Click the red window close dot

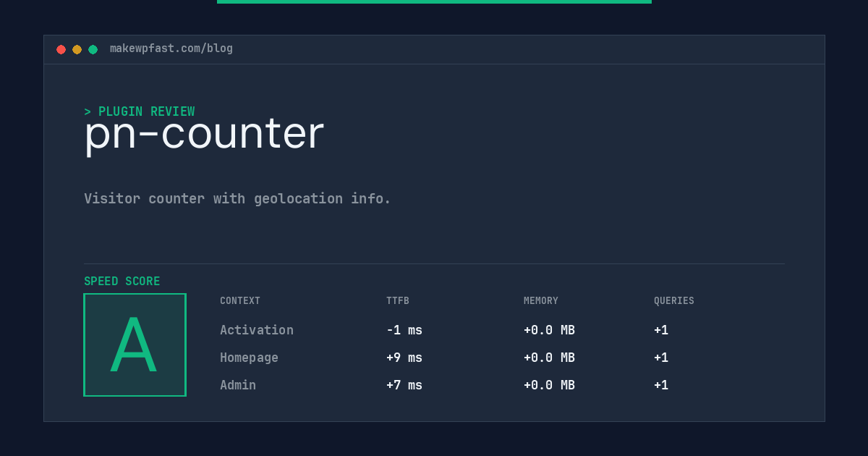pyautogui.click(x=61, y=49)
